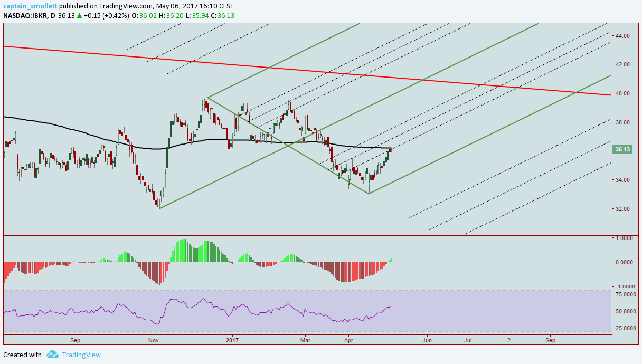The height and width of the screenshot is (364, 642).
Task: Click the C:36.13 close value
Action: click(x=223, y=15)
